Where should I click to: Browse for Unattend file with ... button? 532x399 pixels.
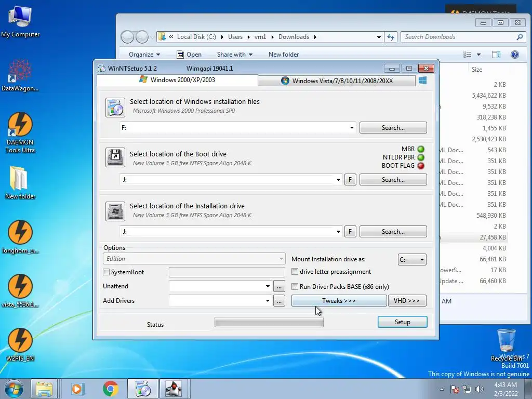click(279, 286)
